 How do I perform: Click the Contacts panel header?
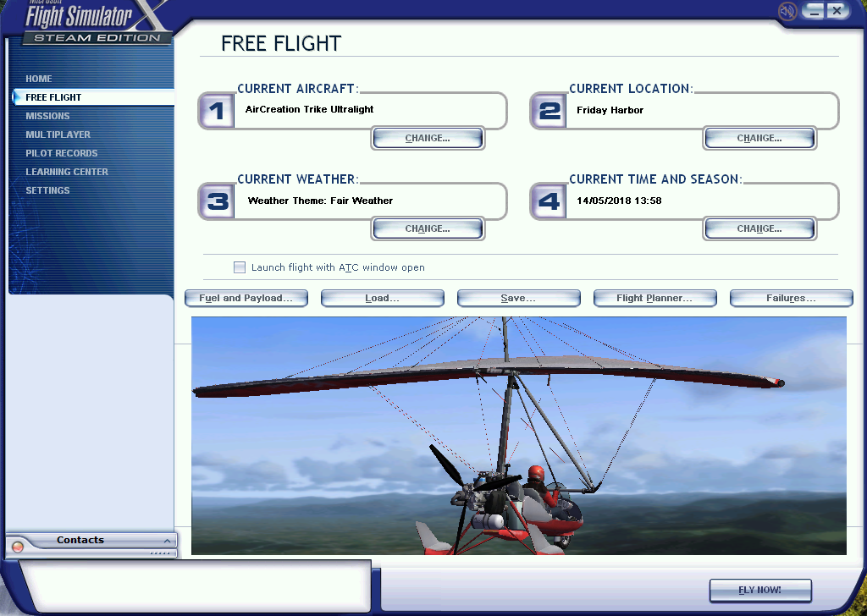point(91,541)
